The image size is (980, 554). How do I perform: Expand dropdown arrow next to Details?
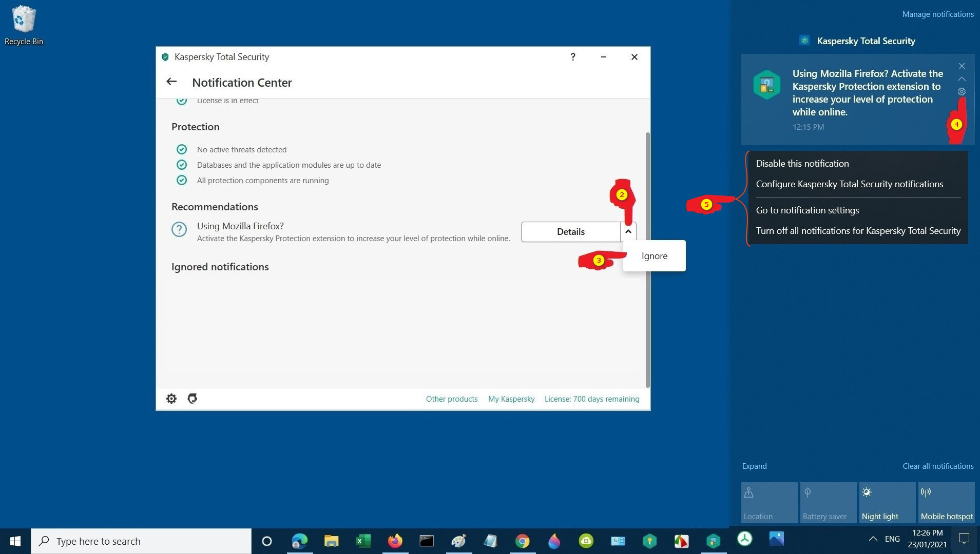point(628,232)
